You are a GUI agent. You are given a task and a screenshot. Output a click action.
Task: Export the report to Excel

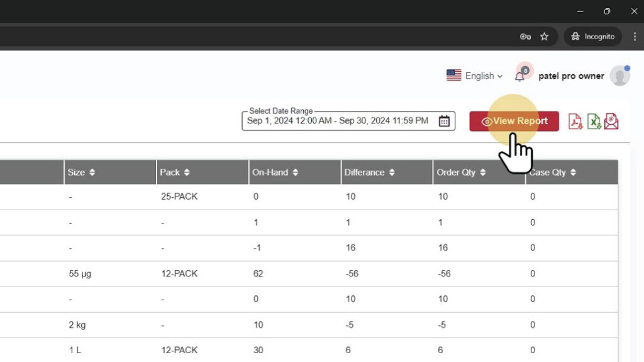coord(594,122)
